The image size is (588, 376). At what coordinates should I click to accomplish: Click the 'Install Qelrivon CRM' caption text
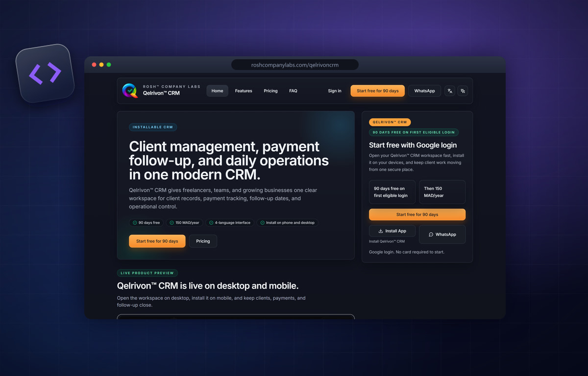(387, 241)
